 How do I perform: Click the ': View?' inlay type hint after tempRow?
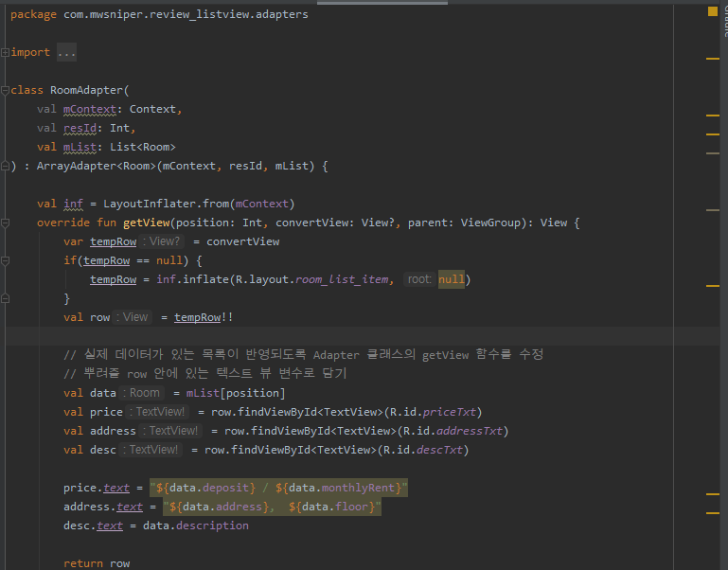163,241
